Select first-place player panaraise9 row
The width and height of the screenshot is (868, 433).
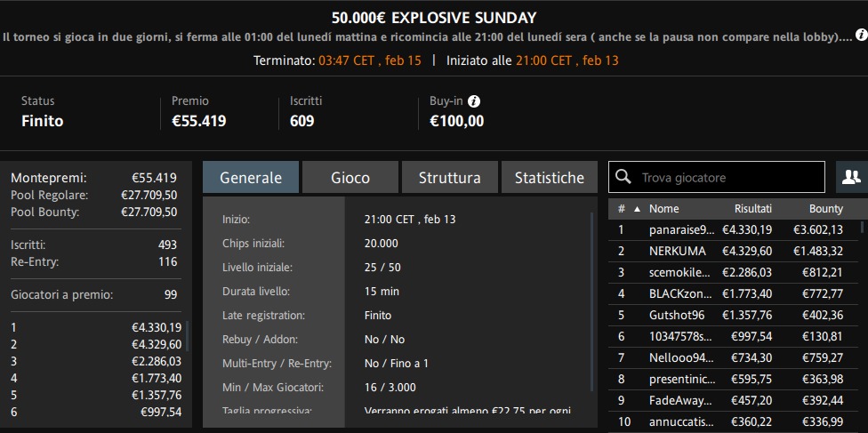coord(738,229)
